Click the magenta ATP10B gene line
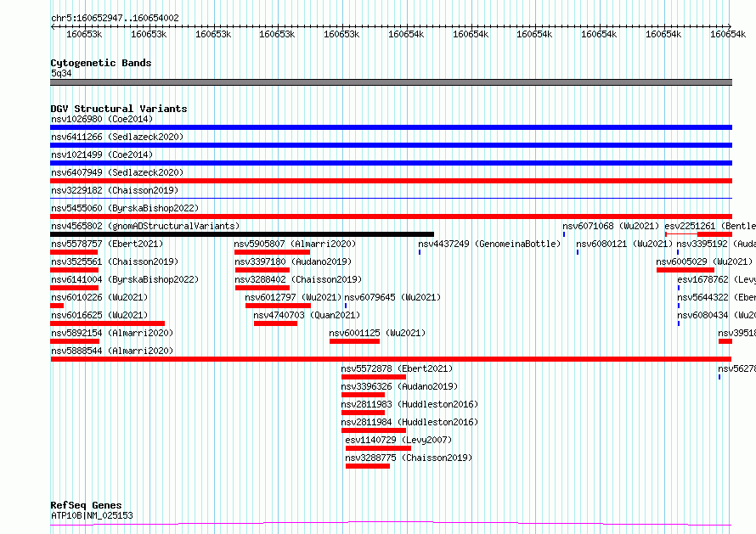This screenshot has height=534, width=756. 391,524
